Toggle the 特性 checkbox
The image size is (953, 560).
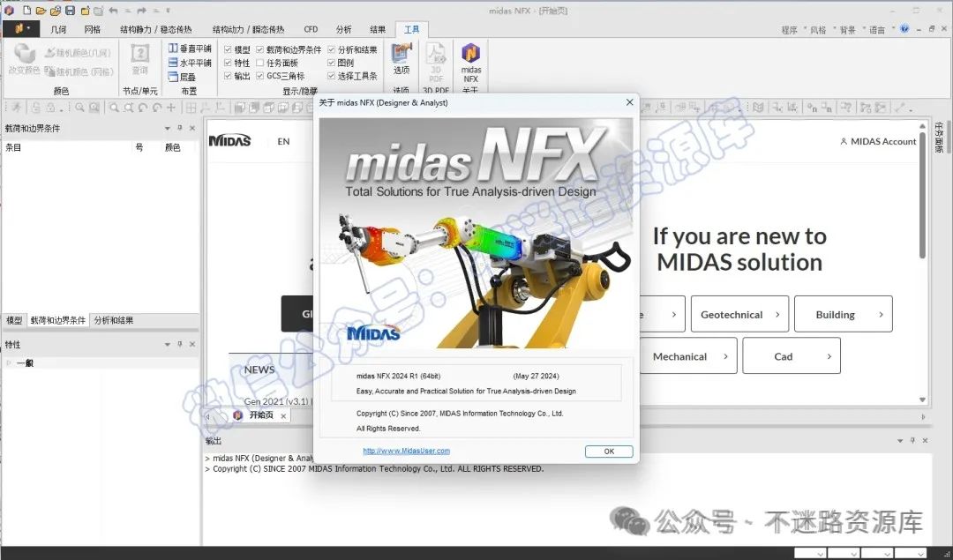coord(228,63)
